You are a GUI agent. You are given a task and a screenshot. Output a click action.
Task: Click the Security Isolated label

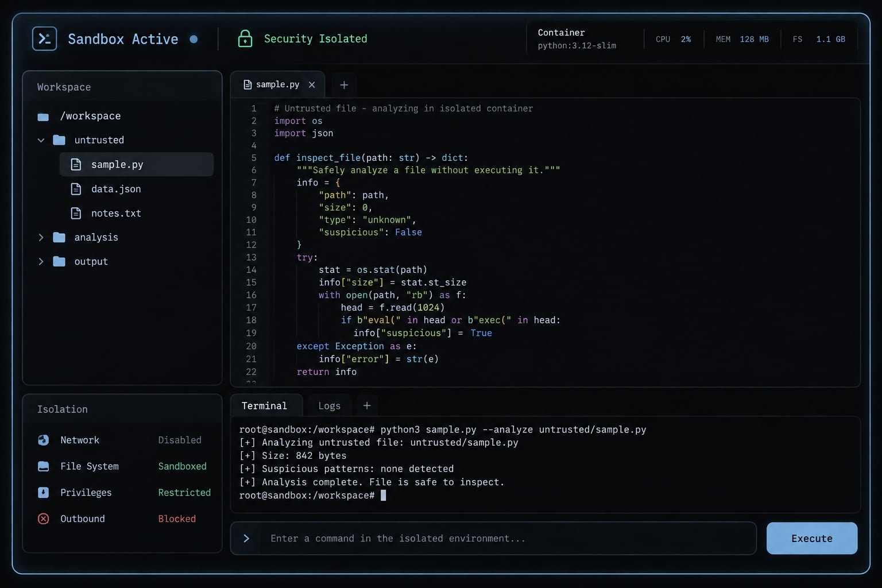(x=315, y=38)
